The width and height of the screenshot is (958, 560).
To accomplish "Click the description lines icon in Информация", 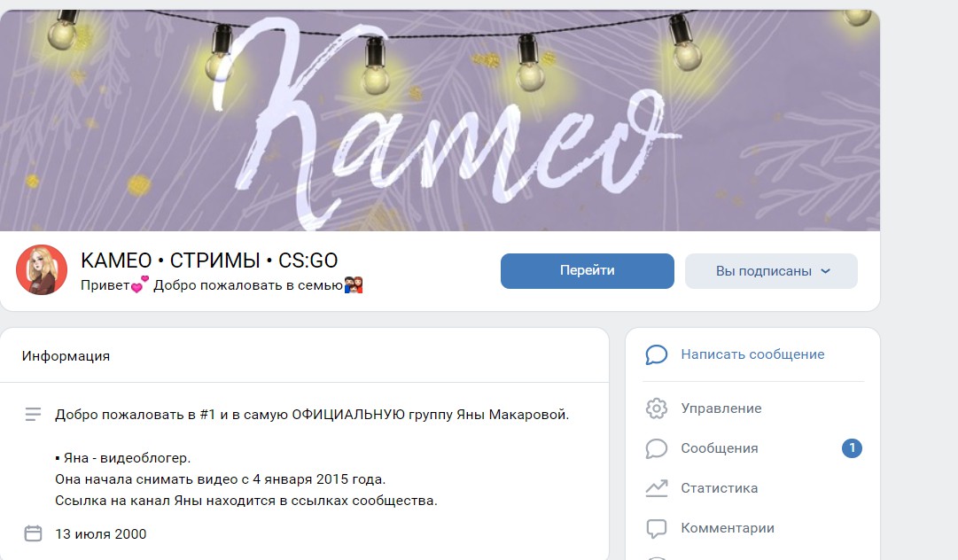I will (x=33, y=415).
